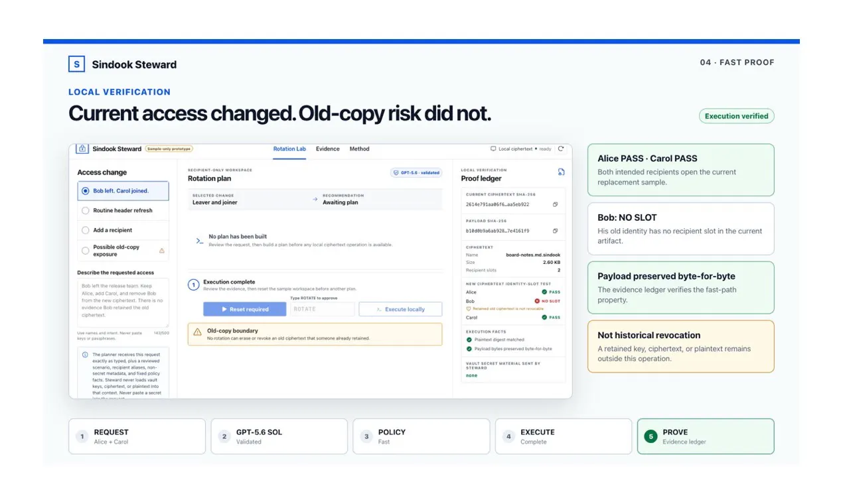Click the green PASS check icon for Carol
Image resolution: width=843 pixels, height=504 pixels.
(544, 318)
